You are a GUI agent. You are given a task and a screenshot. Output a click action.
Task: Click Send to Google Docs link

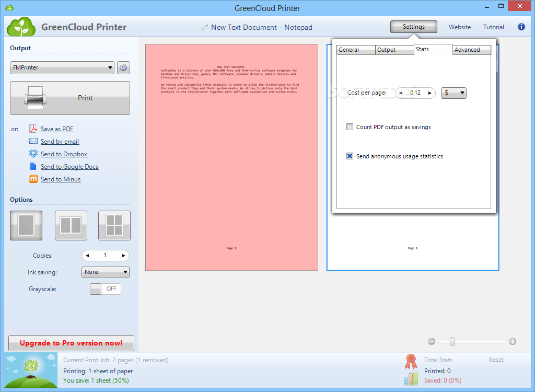click(69, 167)
